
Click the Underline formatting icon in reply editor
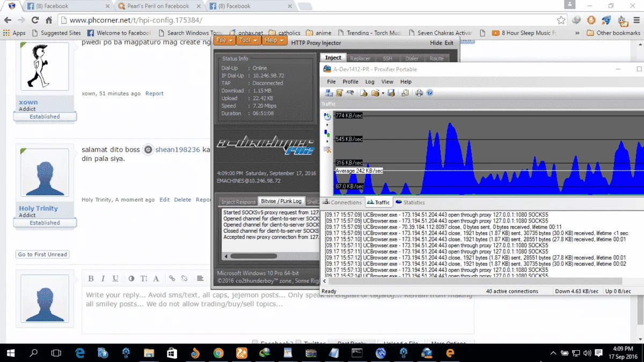pyautogui.click(x=115, y=278)
